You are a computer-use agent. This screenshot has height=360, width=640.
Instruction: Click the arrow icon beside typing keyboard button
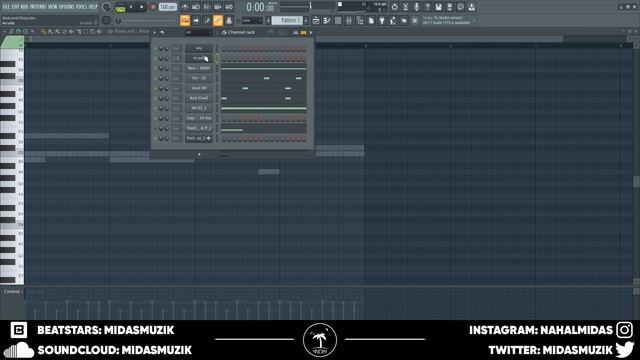pyautogui.click(x=196, y=20)
